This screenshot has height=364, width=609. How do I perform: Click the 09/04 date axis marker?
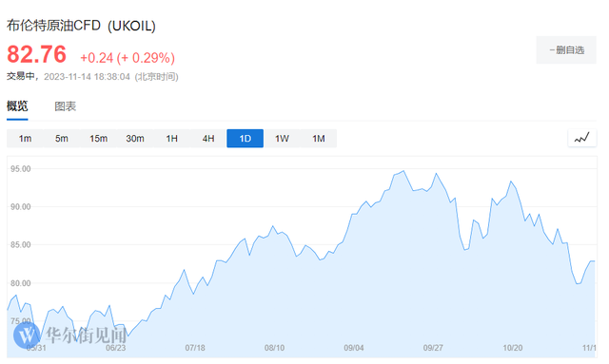click(x=354, y=348)
